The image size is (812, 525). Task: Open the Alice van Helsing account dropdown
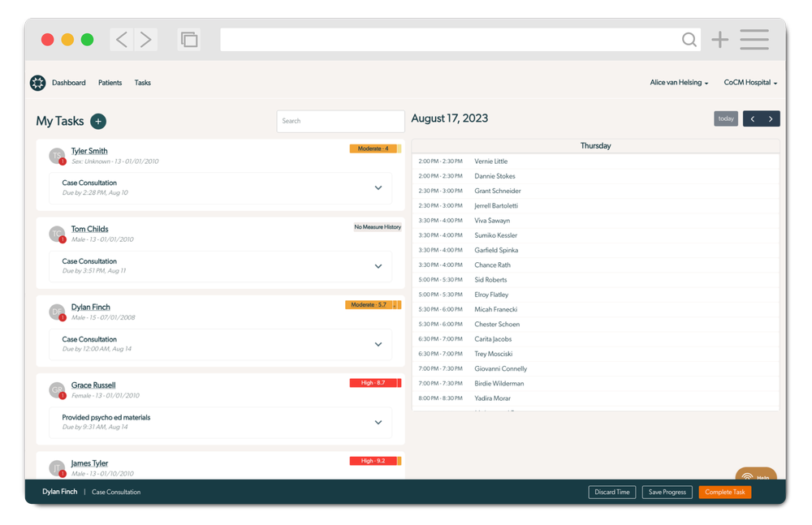pos(679,82)
